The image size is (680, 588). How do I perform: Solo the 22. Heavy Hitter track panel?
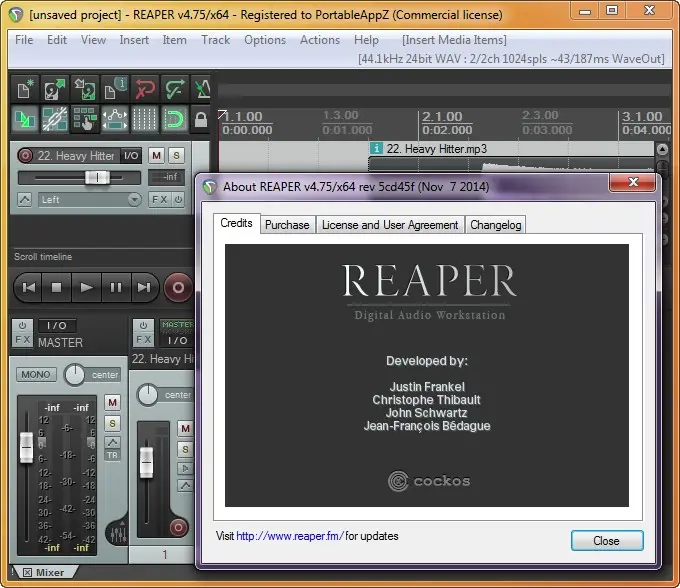pos(176,156)
